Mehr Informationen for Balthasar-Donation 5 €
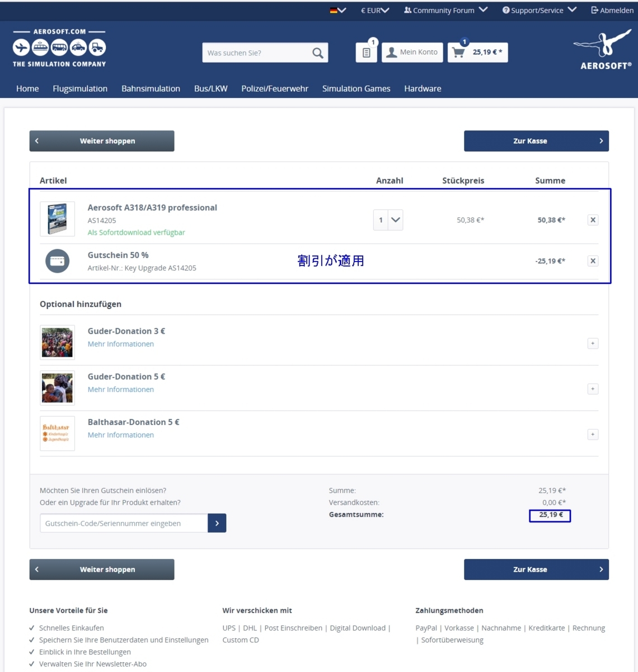This screenshot has width=638, height=672. (x=121, y=435)
